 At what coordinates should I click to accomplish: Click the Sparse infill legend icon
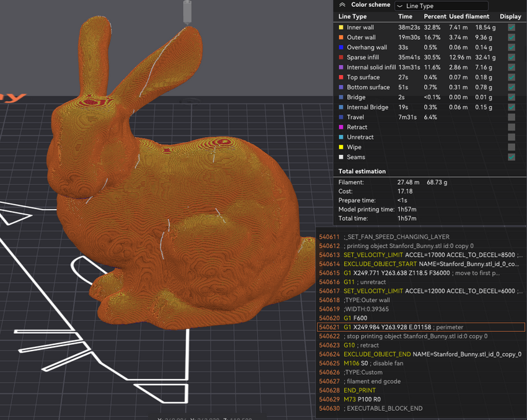341,58
